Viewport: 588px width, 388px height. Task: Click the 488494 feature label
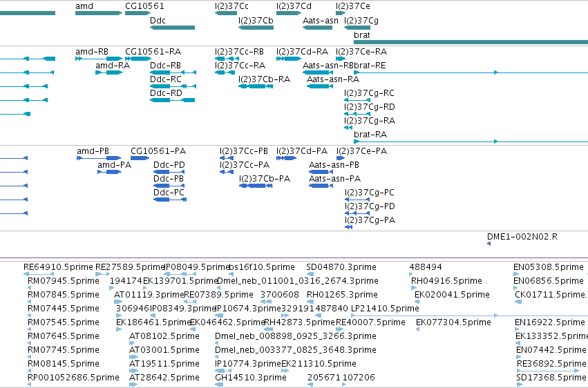click(x=426, y=267)
